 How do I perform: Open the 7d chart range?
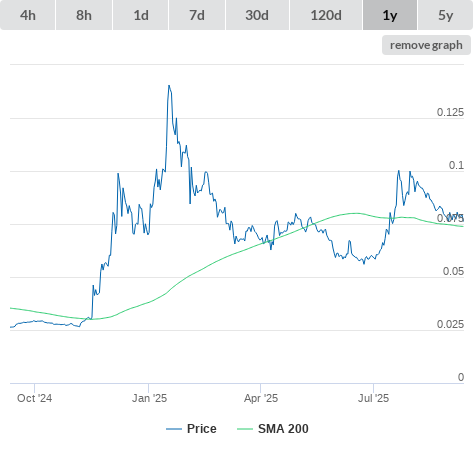(x=197, y=15)
